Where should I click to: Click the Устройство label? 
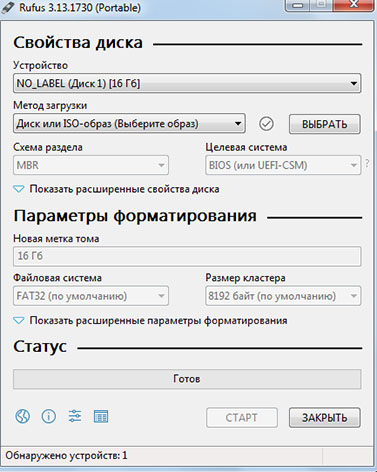[x=40, y=65]
